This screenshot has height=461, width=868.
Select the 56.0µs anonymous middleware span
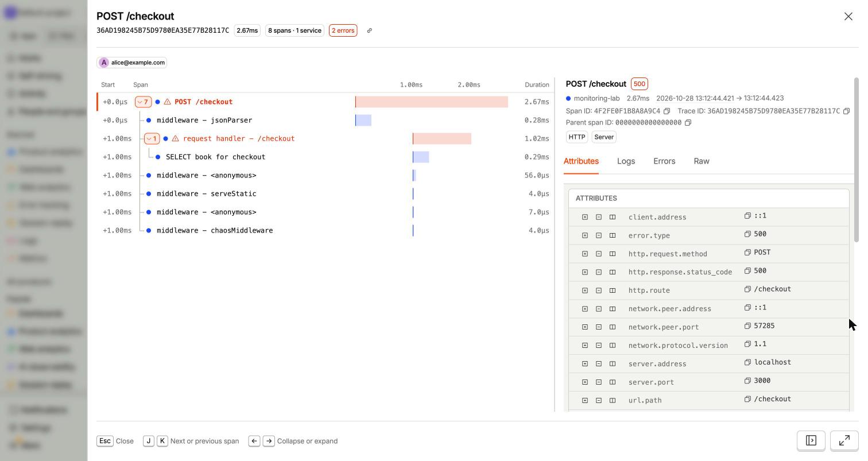(x=325, y=175)
